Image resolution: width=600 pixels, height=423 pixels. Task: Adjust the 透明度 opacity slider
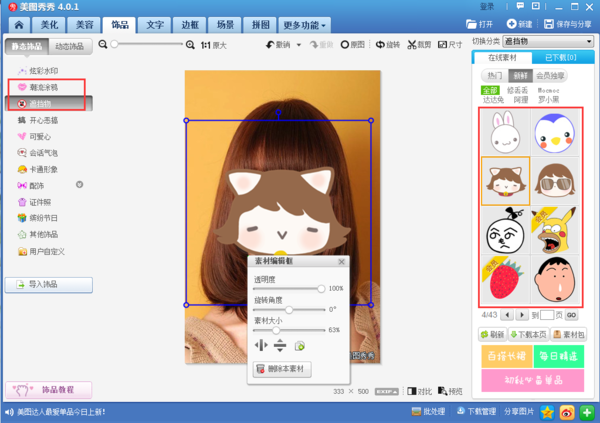click(321, 289)
